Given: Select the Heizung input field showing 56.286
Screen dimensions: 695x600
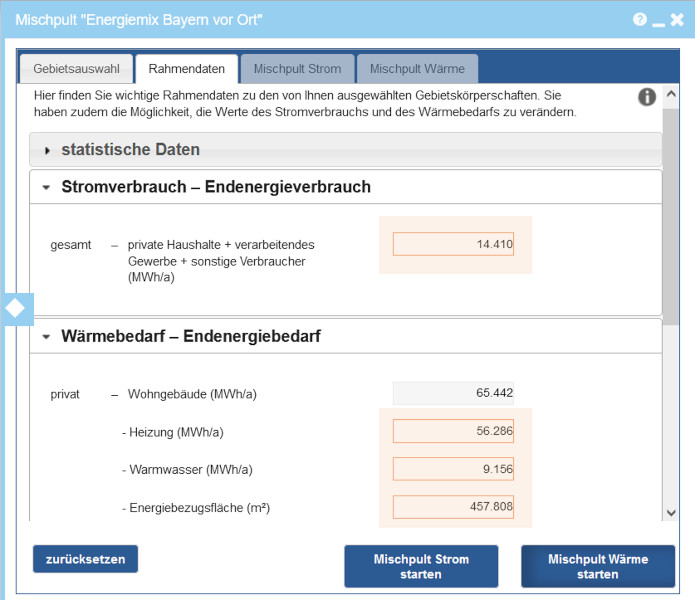Looking at the screenshot, I should (x=453, y=431).
